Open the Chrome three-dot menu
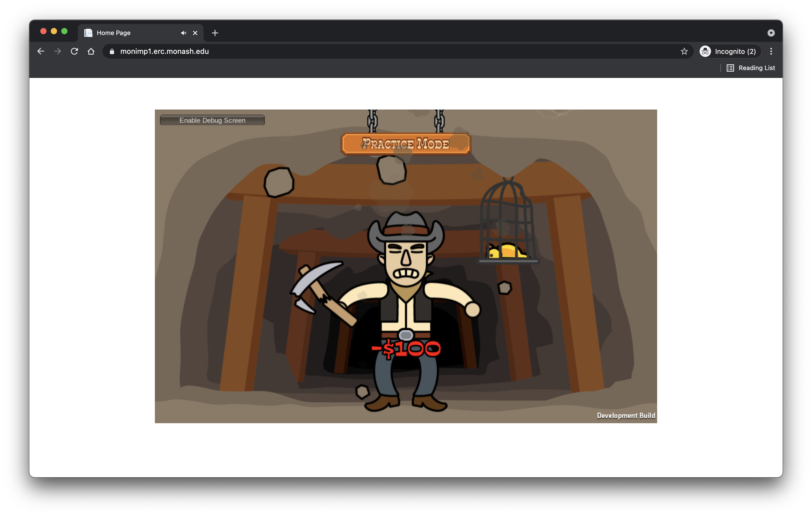Screen dimensions: 812x516 771,51
